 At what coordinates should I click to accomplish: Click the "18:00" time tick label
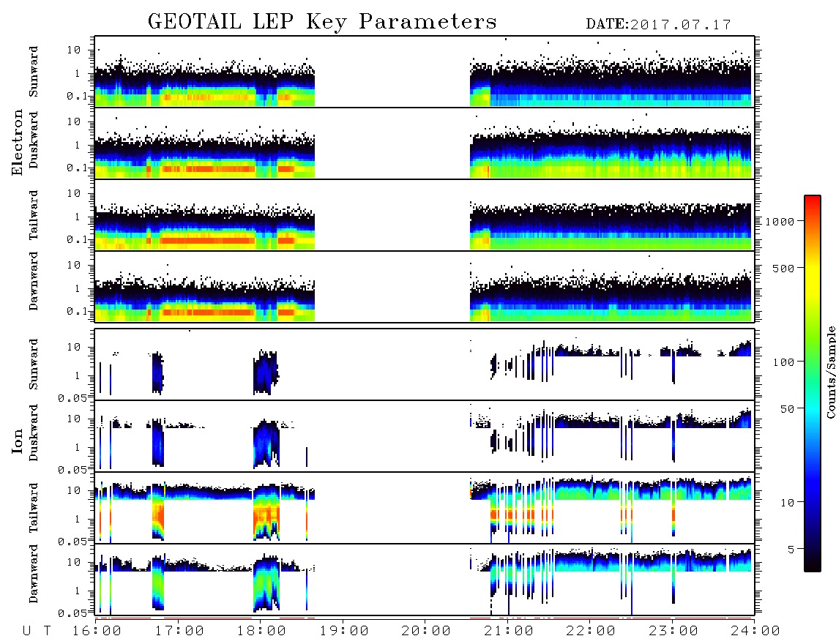[261, 632]
